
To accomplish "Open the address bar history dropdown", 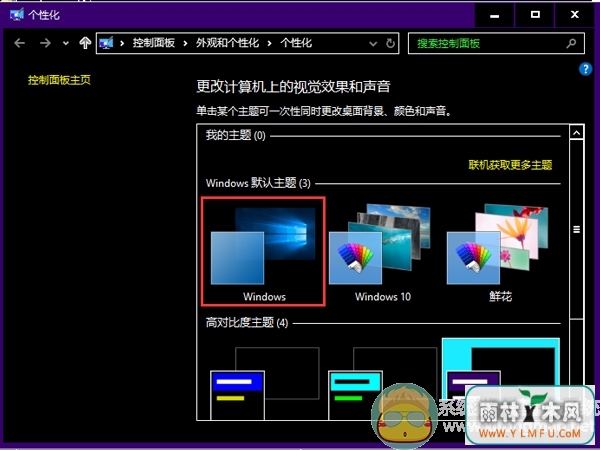I will coord(373,44).
